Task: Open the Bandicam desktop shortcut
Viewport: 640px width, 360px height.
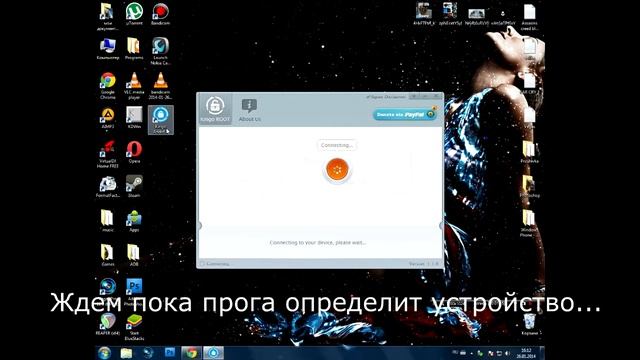Action: 160,14
